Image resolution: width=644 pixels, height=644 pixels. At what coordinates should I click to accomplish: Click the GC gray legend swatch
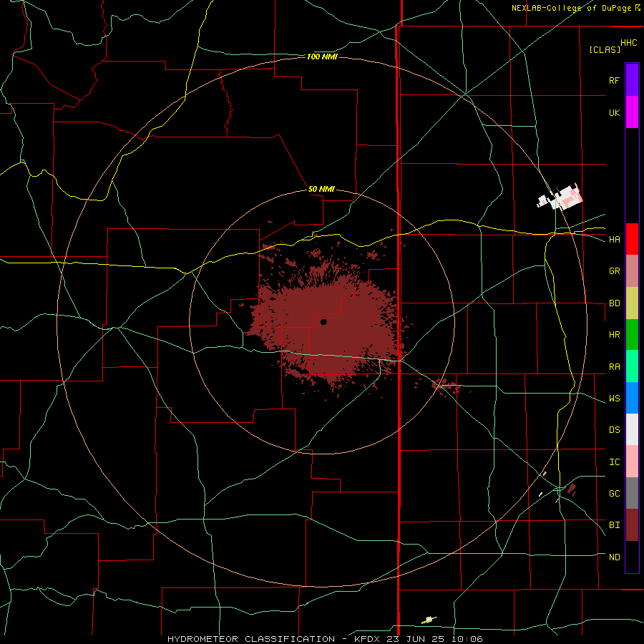click(632, 493)
